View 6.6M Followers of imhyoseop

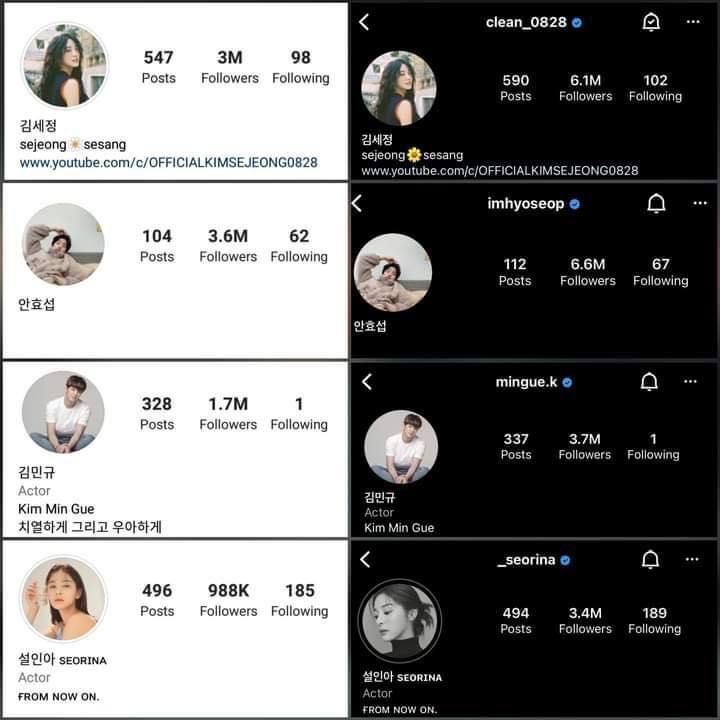588,272
